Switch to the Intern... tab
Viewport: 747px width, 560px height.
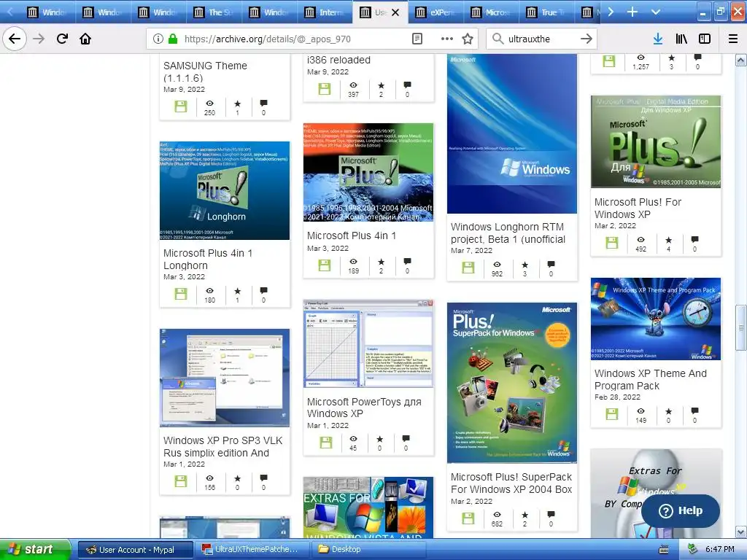click(325, 12)
